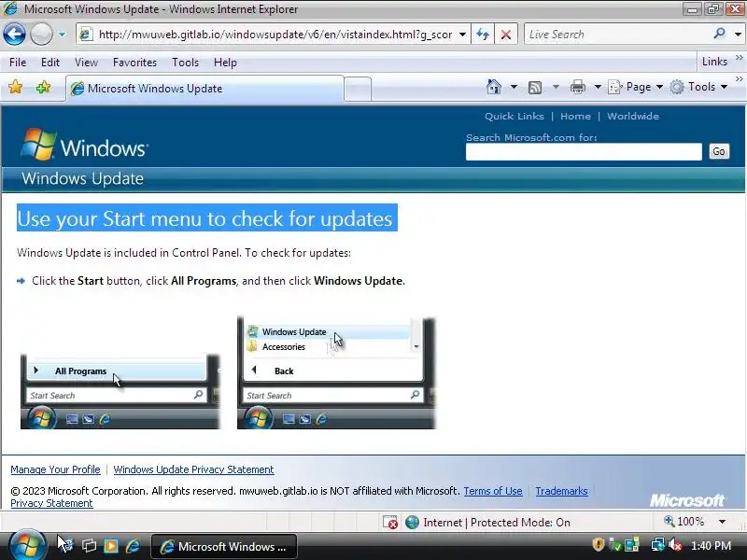
Task: Click the 1:40 PM system clock
Action: pos(711,545)
